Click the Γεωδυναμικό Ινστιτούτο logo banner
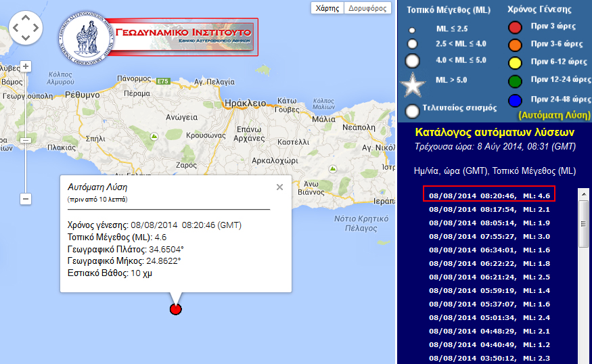 158,37
